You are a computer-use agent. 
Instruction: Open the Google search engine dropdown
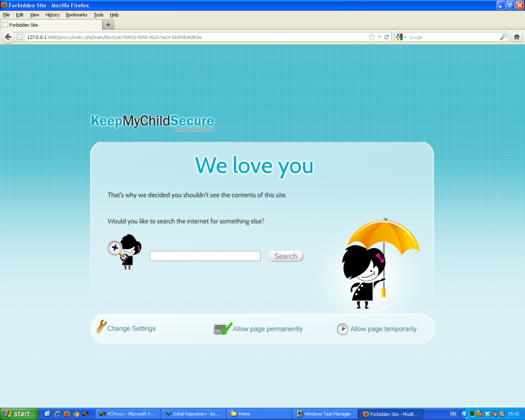click(400, 37)
